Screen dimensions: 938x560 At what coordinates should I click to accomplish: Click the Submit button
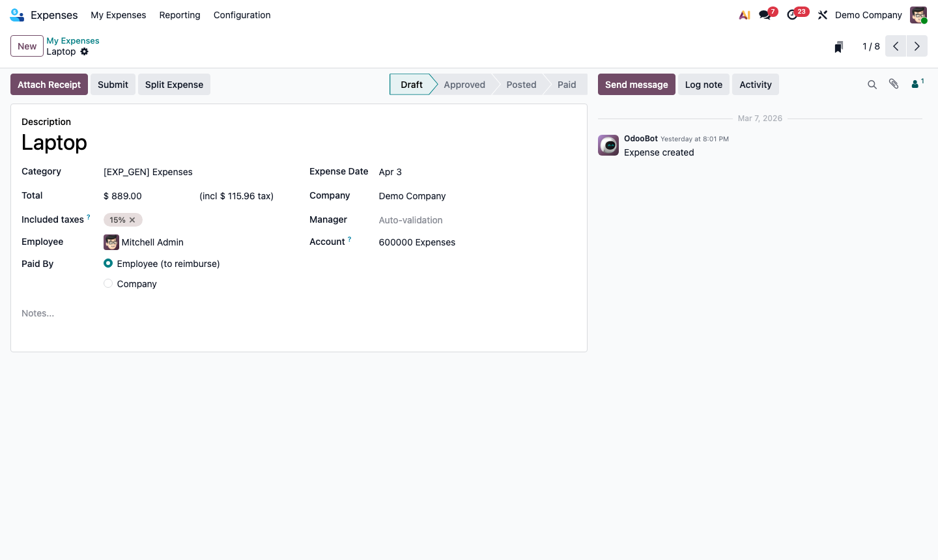coord(113,84)
